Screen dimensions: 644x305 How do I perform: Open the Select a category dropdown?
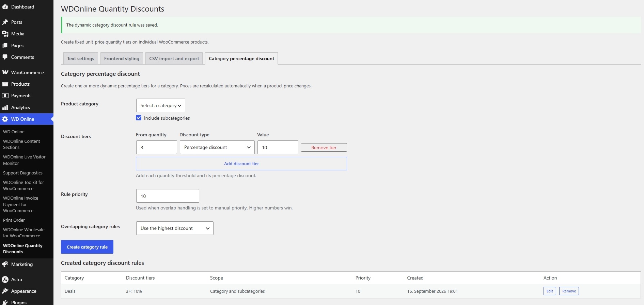pos(161,105)
